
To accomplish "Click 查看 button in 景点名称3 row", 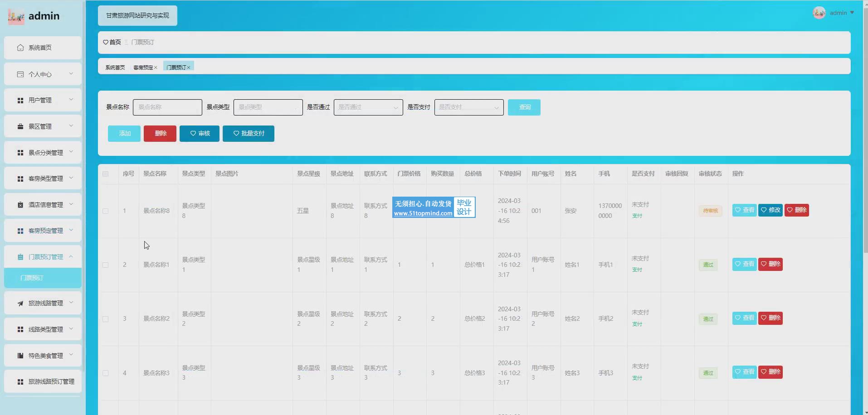I will (744, 372).
